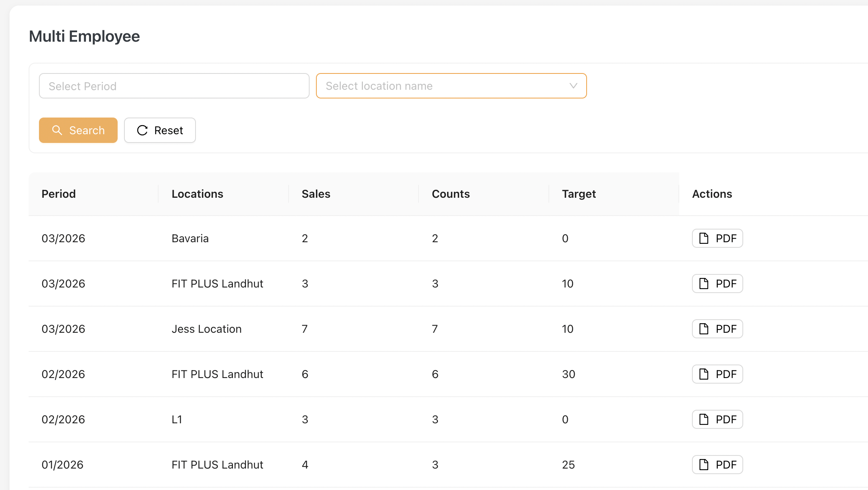Select the Jess Location row cell
This screenshot has height=490, width=868.
(x=207, y=329)
